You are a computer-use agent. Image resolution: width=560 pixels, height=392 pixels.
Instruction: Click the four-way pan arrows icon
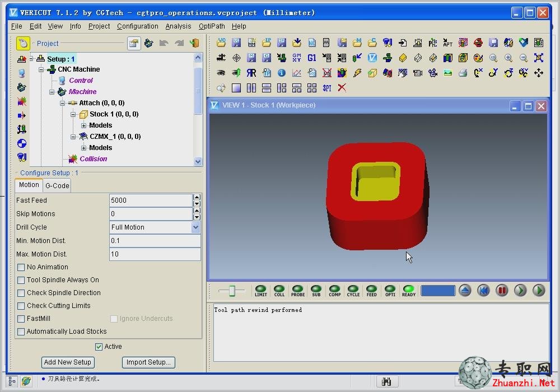tap(539, 73)
